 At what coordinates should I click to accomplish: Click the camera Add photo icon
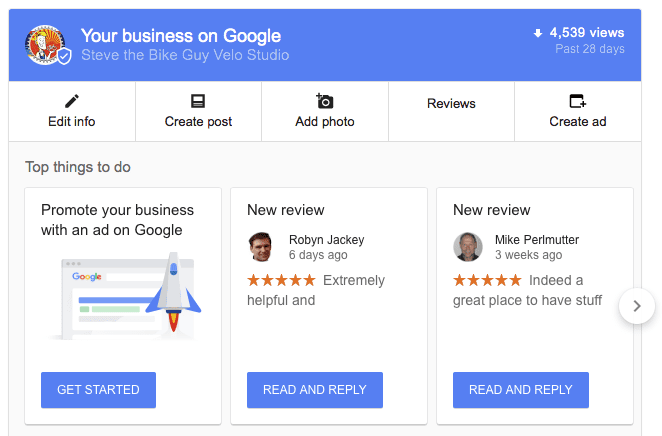(x=325, y=101)
